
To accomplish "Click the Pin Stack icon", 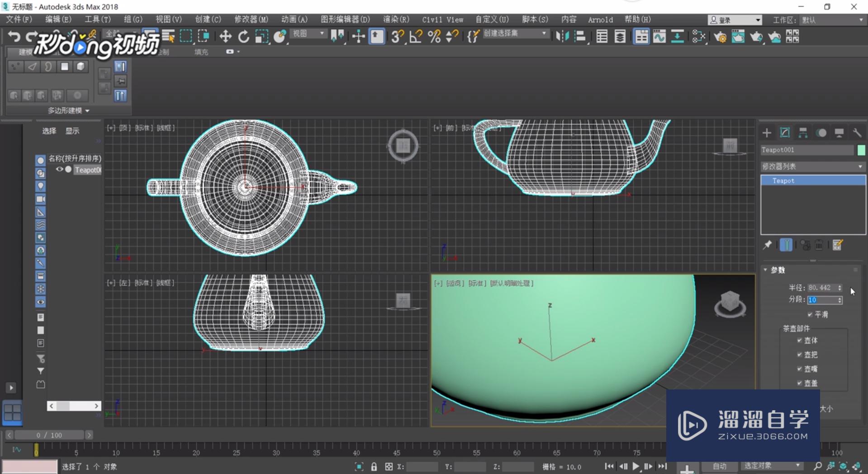I will tap(767, 245).
